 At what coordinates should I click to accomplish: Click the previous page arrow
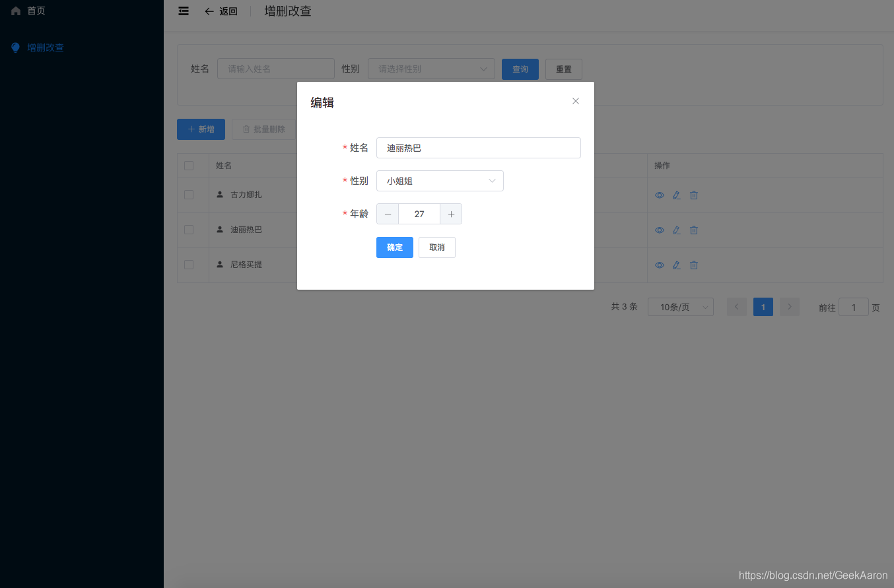pyautogui.click(x=737, y=307)
